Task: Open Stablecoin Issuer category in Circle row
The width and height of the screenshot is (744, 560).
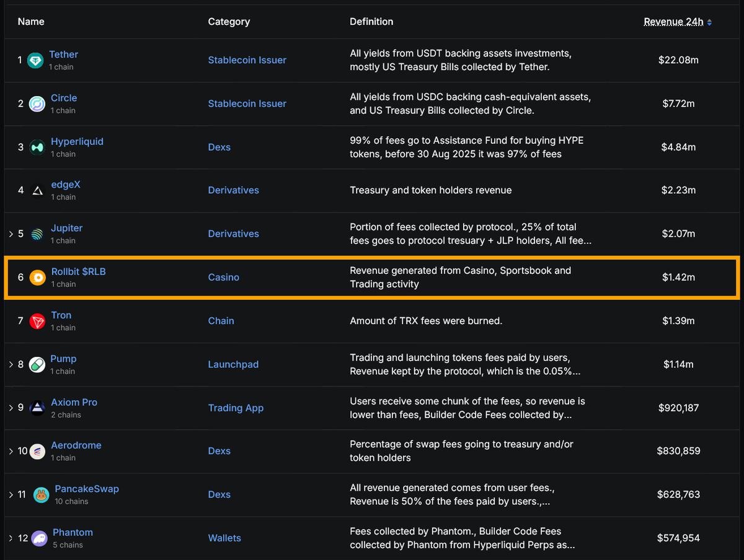Action: click(x=247, y=103)
